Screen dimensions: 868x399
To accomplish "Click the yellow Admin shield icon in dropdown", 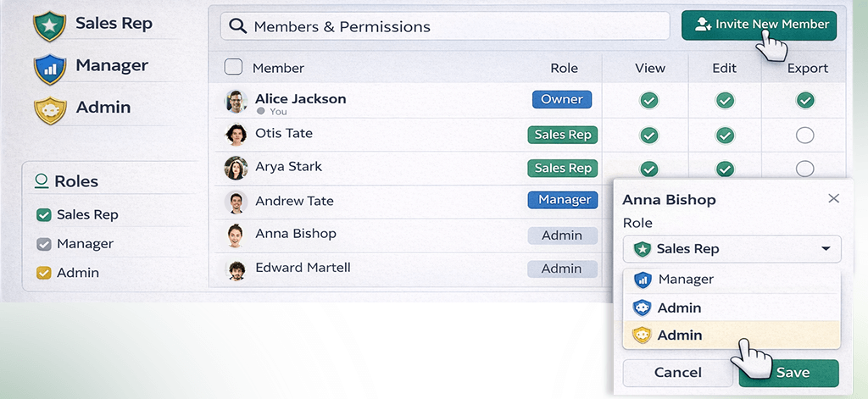I will click(642, 335).
